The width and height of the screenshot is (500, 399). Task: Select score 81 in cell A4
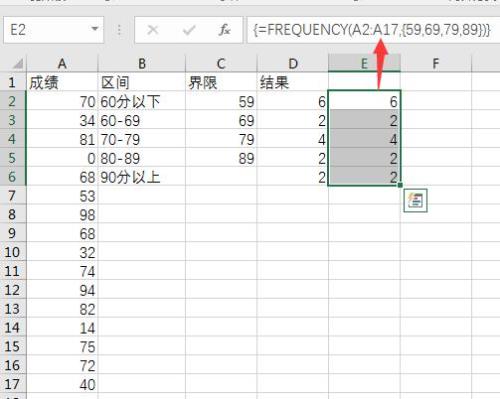pyautogui.click(x=62, y=139)
